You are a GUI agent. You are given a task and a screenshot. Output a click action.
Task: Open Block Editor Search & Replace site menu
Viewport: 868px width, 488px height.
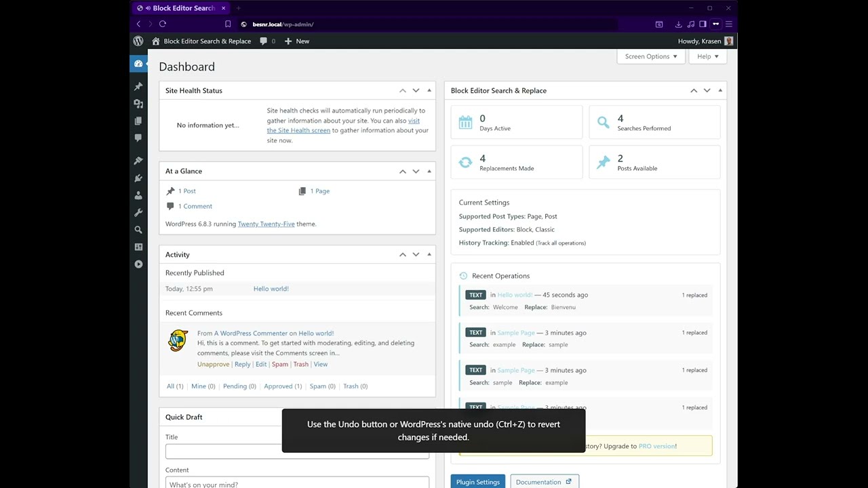pyautogui.click(x=201, y=41)
